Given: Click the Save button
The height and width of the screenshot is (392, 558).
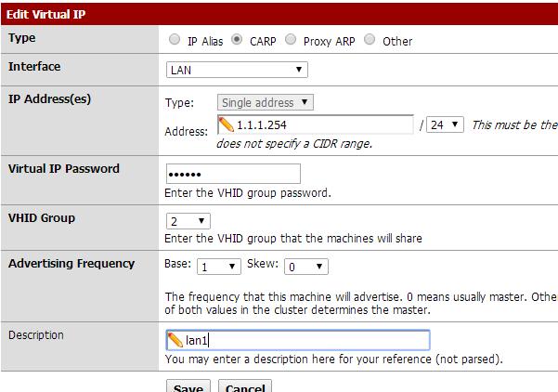Looking at the screenshot, I should pyautogui.click(x=188, y=386).
